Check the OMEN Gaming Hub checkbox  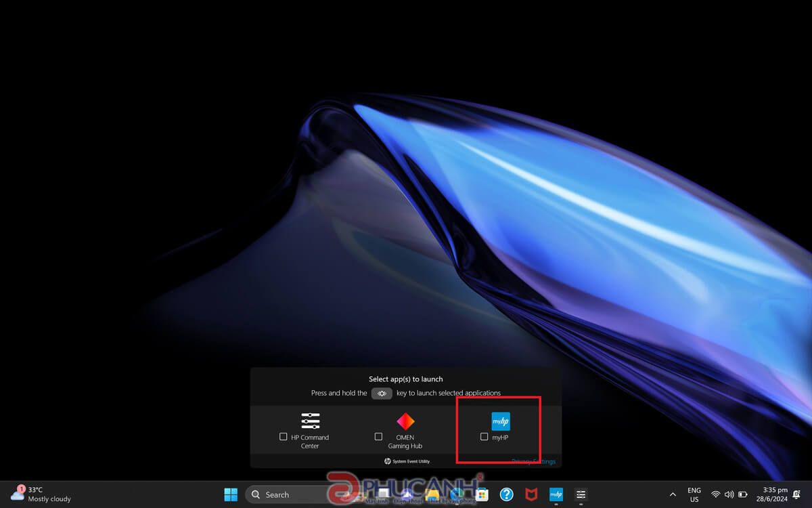click(x=378, y=437)
